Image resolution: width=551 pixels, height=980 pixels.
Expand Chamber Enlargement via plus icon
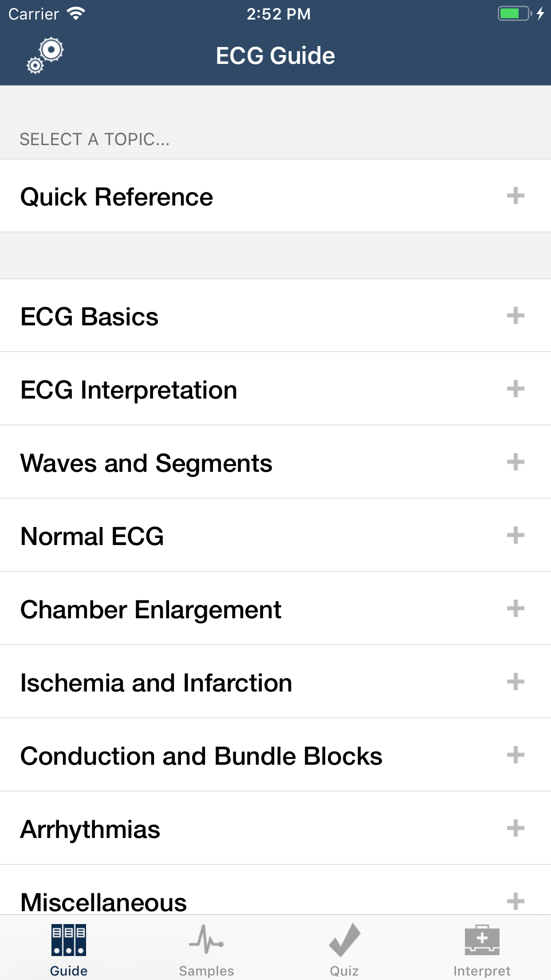point(516,609)
